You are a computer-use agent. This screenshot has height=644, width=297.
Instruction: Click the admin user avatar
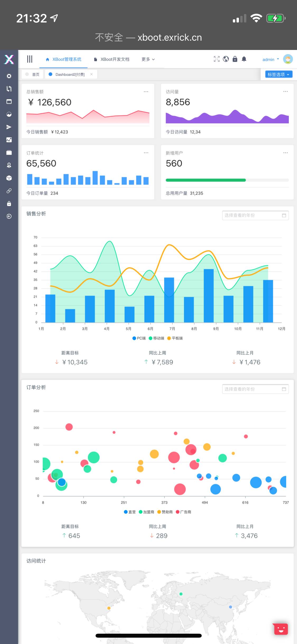(x=288, y=59)
